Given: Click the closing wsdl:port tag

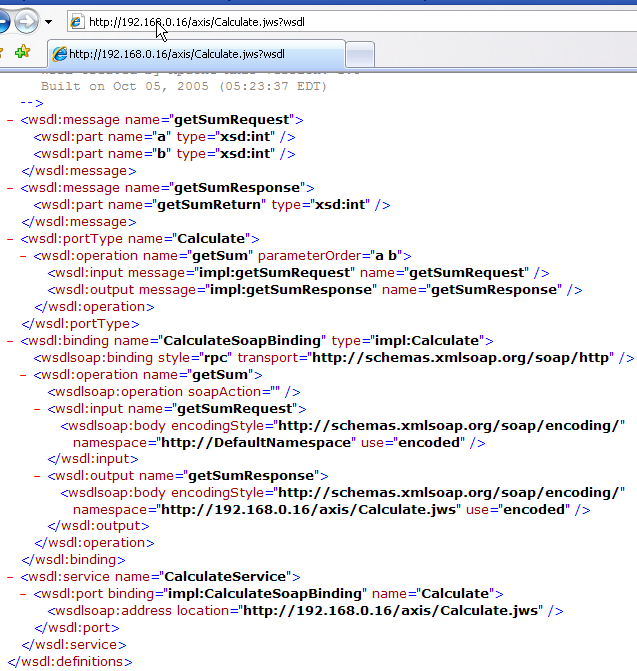Looking at the screenshot, I should click(x=77, y=628).
